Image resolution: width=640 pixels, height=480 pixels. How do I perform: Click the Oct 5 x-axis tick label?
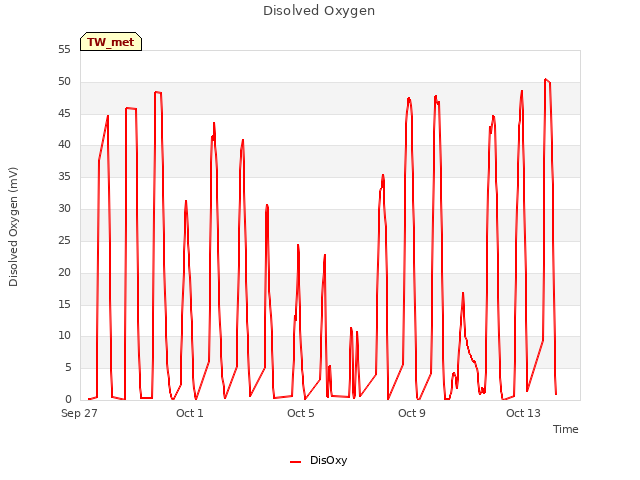pos(301,413)
